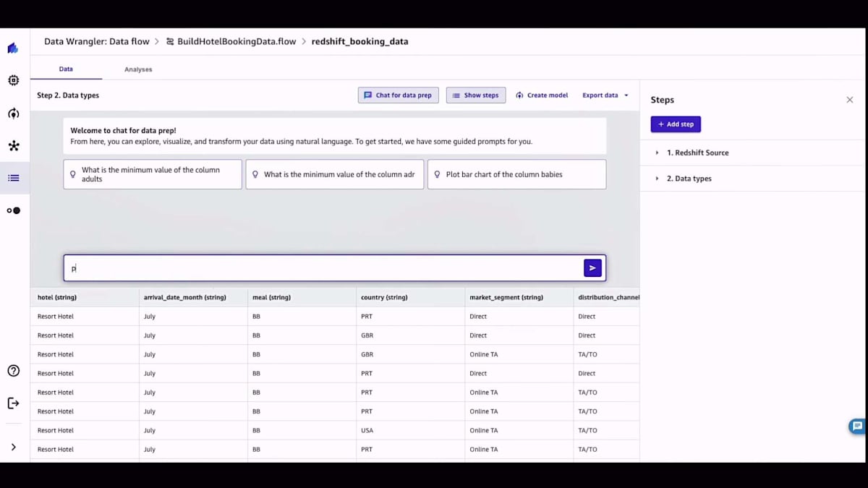
Task: Click the circular arrows sidebar icon
Action: coord(13,114)
